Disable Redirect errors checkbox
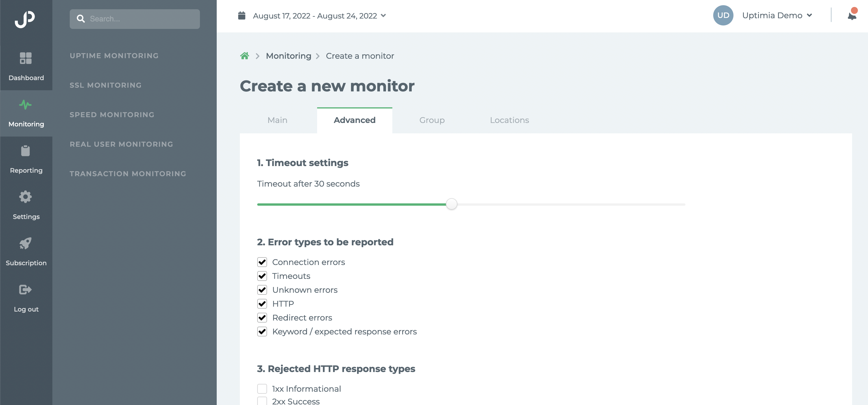 pos(262,318)
